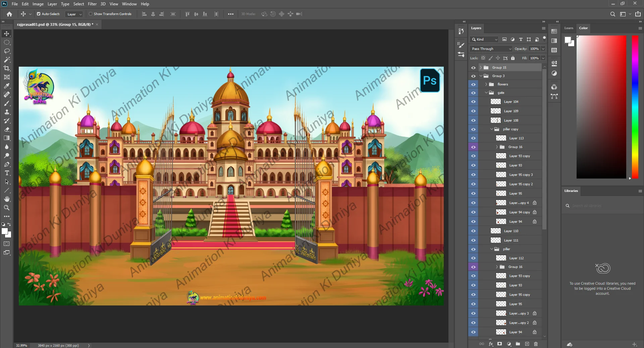Select the Zoom tool in toolbar
Screen dimensions: 644x348
7,208
